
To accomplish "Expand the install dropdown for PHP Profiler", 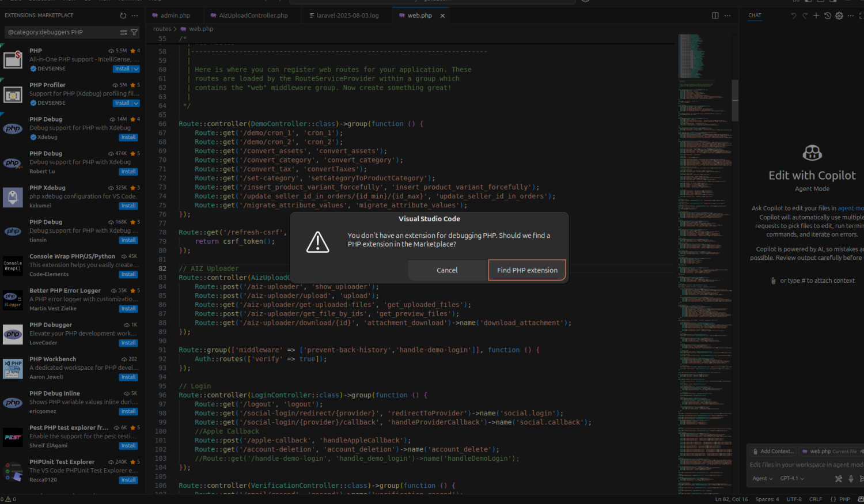I will 136,103.
